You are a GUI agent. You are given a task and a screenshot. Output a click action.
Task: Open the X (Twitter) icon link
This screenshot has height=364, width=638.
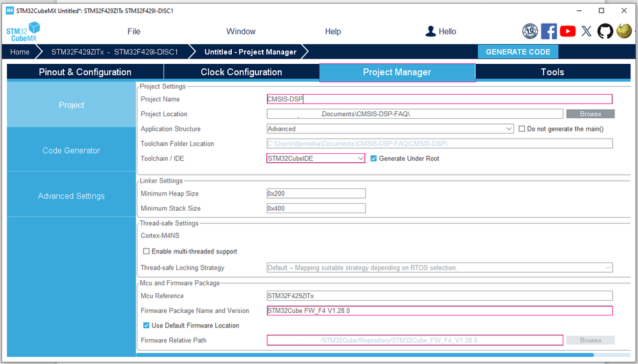coord(586,31)
